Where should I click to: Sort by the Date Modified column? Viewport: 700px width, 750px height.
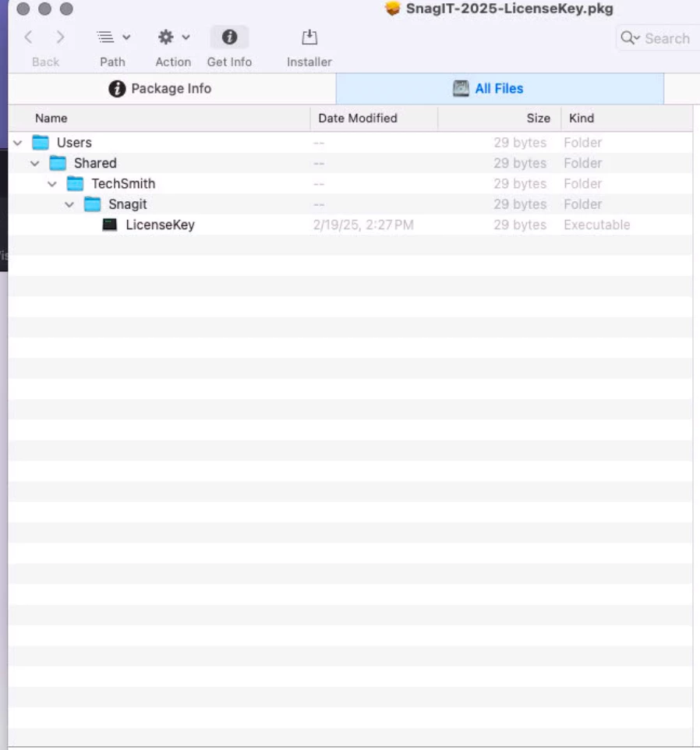(374, 119)
